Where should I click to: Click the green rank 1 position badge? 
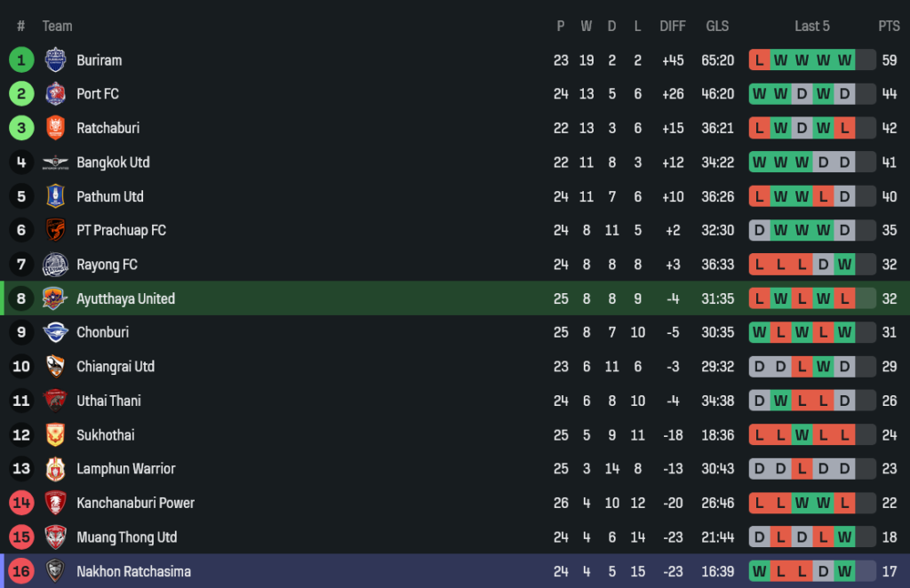21,60
